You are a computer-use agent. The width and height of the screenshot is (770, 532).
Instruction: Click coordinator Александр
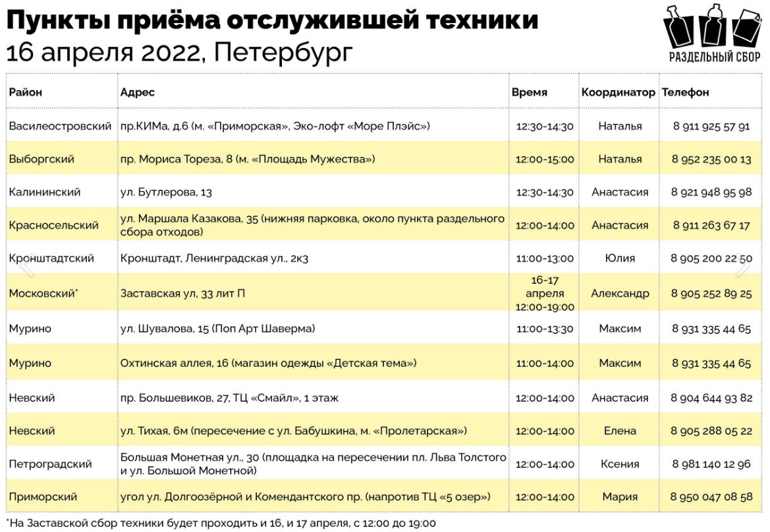[620, 294]
